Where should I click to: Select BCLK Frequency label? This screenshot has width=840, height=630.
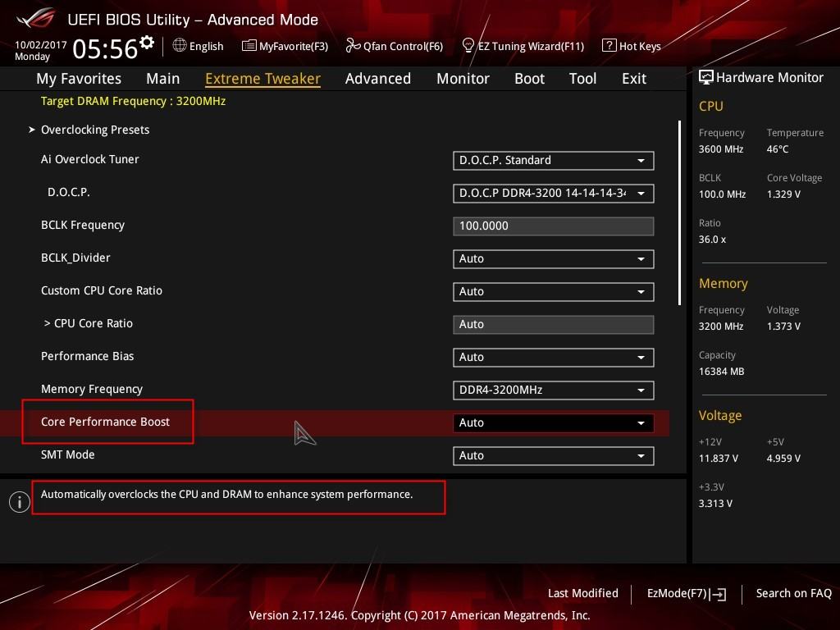[83, 225]
